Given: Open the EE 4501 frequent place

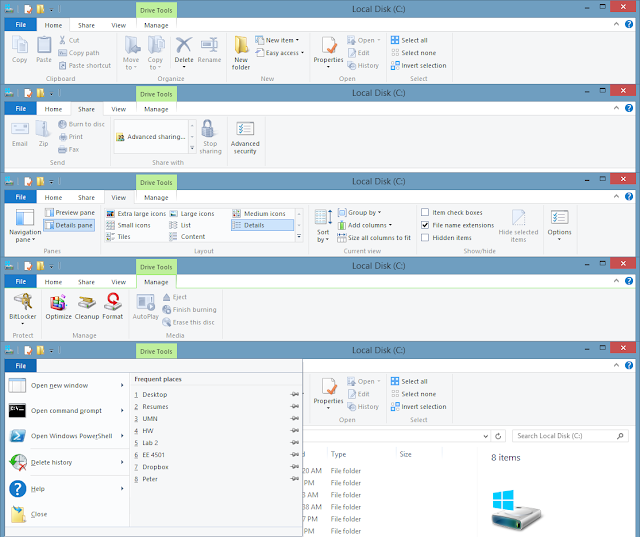Looking at the screenshot, I should point(153,455).
